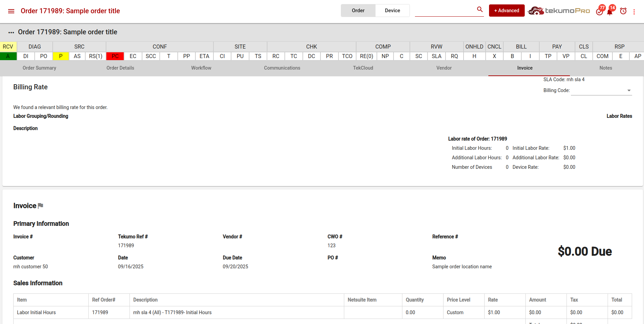Open the vertical three-dot options menu
This screenshot has width=644, height=324.
tap(634, 12)
